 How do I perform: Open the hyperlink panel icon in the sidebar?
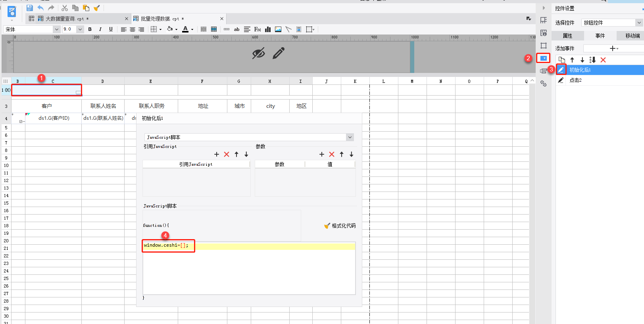pyautogui.click(x=544, y=84)
